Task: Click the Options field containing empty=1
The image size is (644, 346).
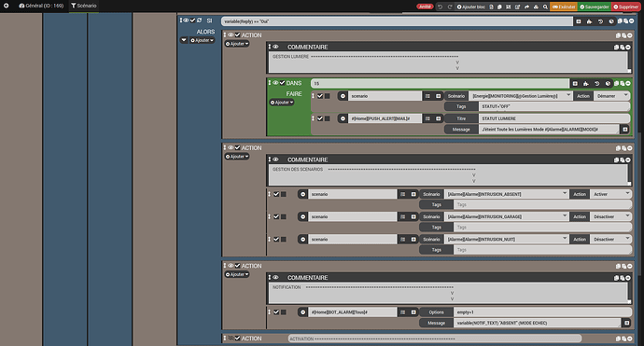Action: [x=542, y=312]
